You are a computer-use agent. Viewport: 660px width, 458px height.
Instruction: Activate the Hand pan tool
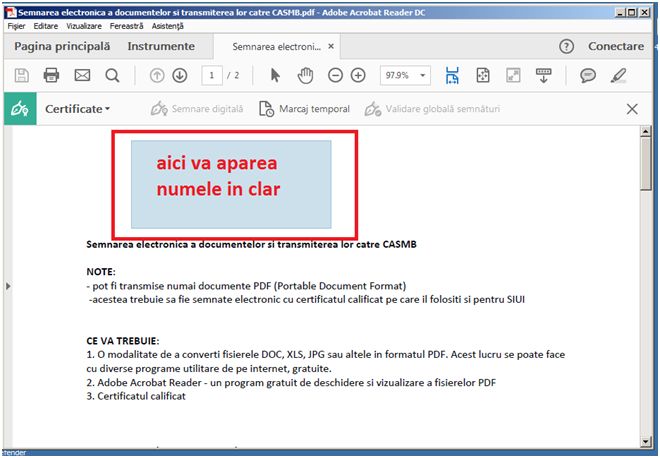(306, 75)
